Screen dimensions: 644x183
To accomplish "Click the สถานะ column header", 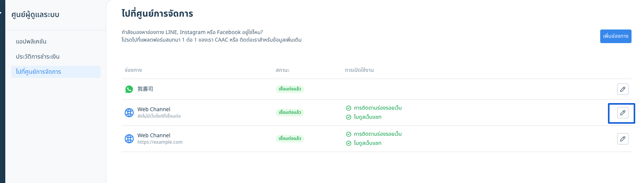I will 283,70.
